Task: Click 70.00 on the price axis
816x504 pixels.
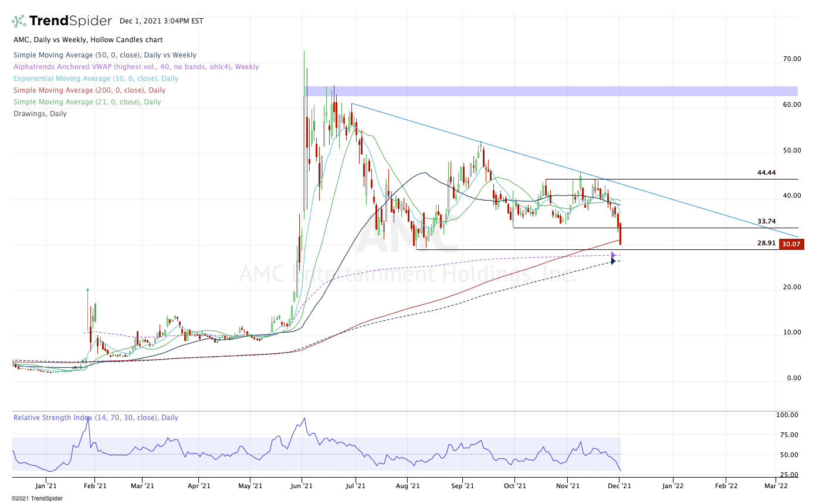Action: (x=792, y=59)
